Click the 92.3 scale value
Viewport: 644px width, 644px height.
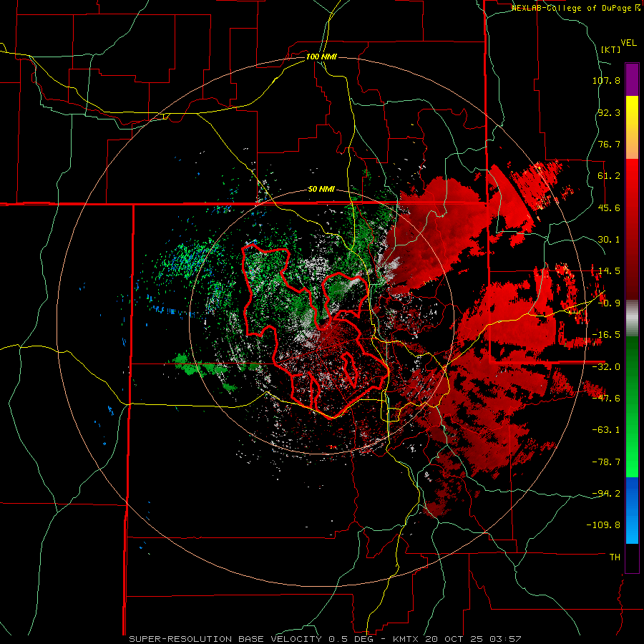click(609, 112)
